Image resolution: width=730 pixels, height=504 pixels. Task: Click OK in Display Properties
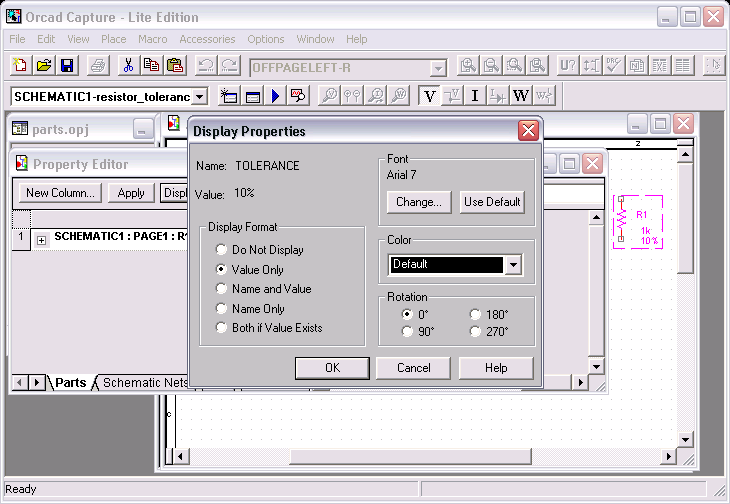click(x=332, y=368)
